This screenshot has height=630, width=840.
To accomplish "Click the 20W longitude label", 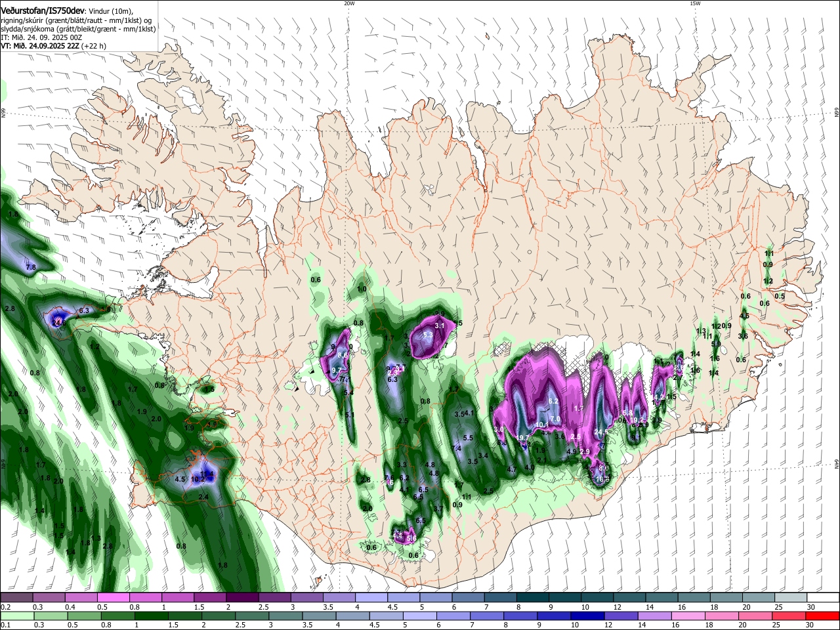I will point(349,3).
